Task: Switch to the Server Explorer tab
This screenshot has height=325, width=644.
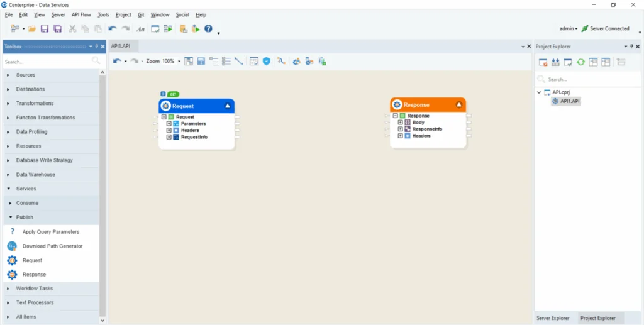Action: click(x=553, y=318)
